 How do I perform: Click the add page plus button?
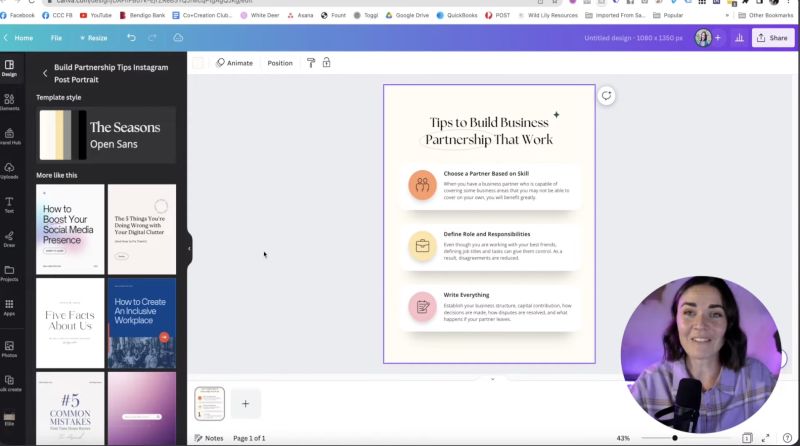[x=245, y=404]
